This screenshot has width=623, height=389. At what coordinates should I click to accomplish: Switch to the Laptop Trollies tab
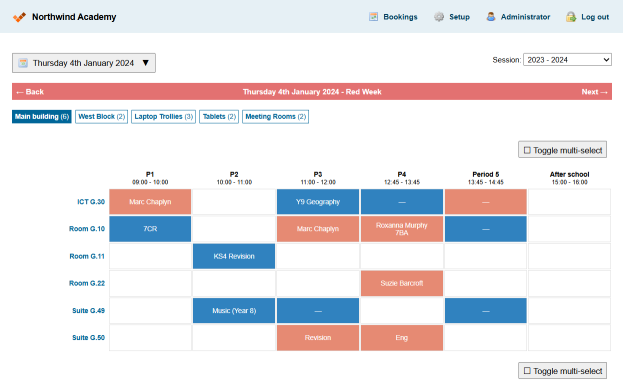tap(163, 116)
